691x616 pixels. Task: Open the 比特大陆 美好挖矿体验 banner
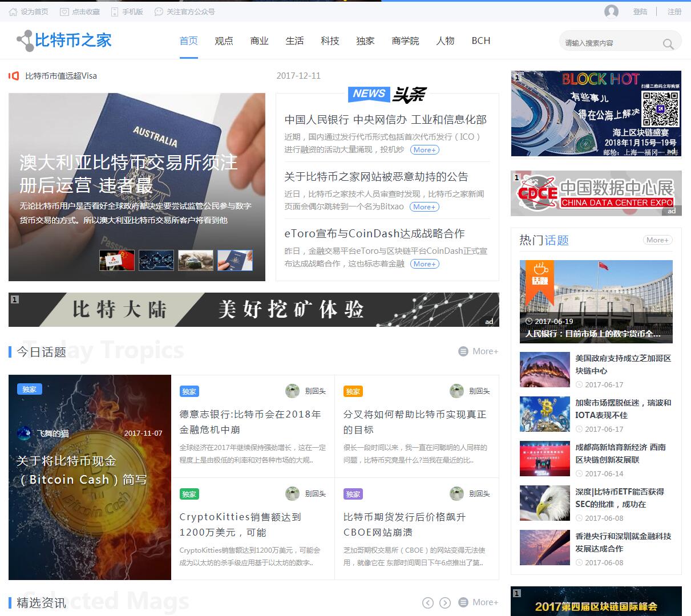[254, 310]
